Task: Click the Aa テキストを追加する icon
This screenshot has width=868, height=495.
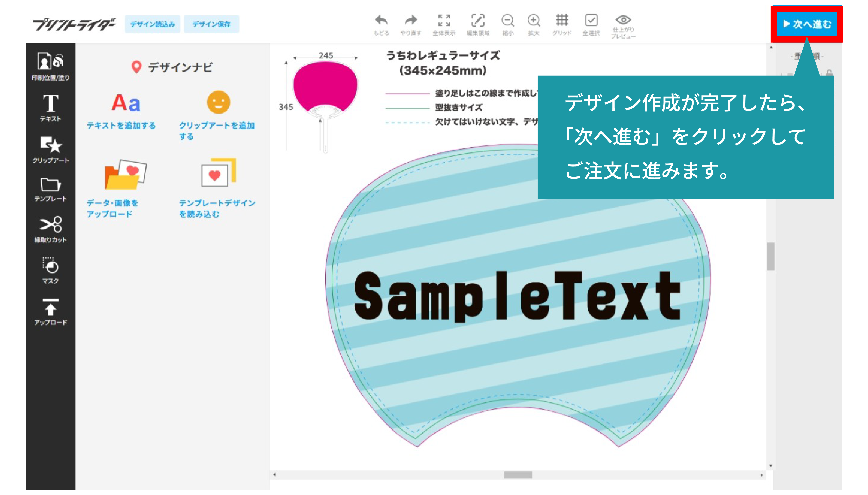Action: pos(126,103)
